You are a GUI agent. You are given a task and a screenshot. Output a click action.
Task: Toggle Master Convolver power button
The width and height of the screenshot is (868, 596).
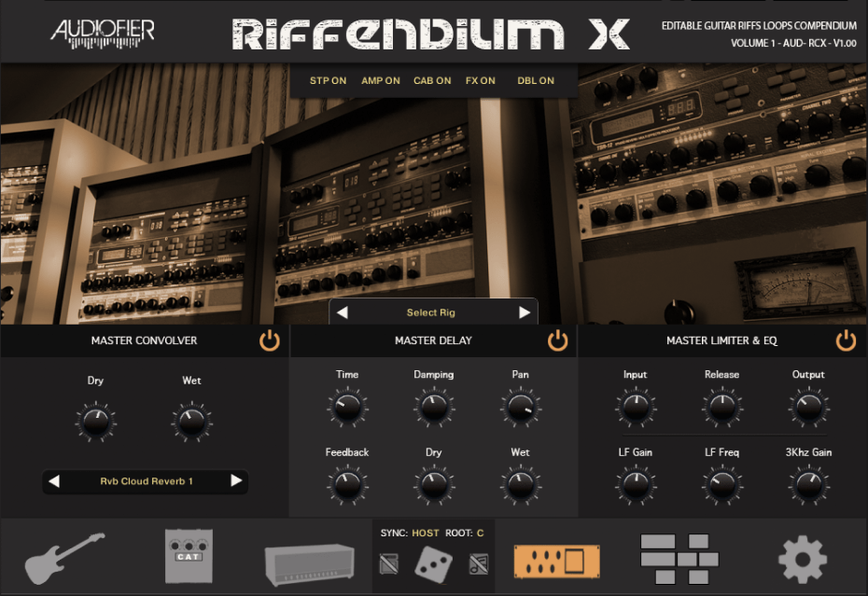pyautogui.click(x=270, y=340)
